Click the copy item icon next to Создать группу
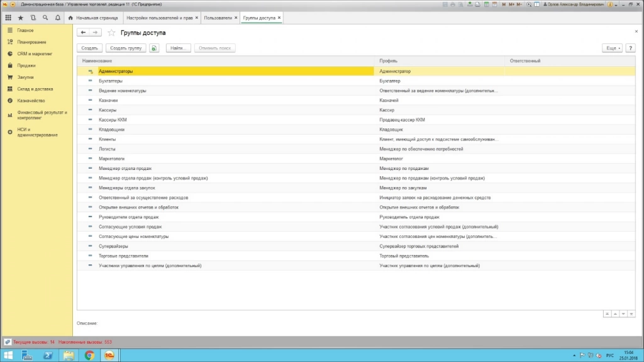Image resolution: width=644 pixels, height=362 pixels. pyautogui.click(x=154, y=48)
